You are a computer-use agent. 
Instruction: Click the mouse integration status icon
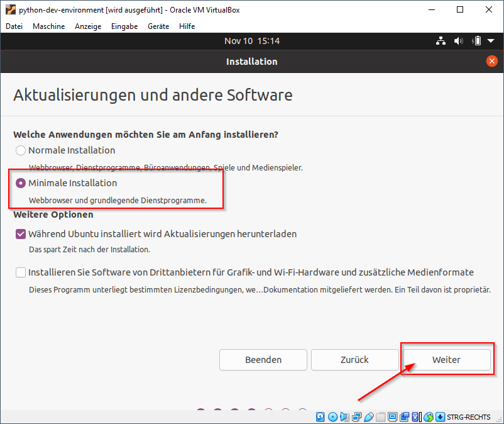(429, 416)
